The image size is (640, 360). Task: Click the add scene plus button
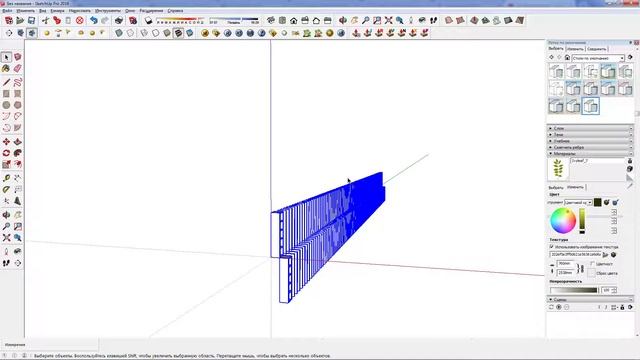pyautogui.click(x=559, y=307)
